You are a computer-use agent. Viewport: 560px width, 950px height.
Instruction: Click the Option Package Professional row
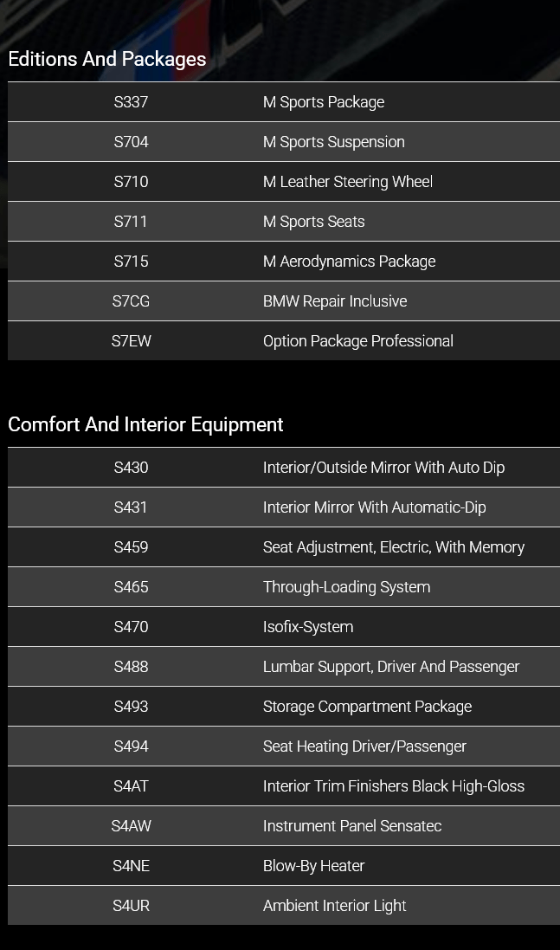pos(357,341)
